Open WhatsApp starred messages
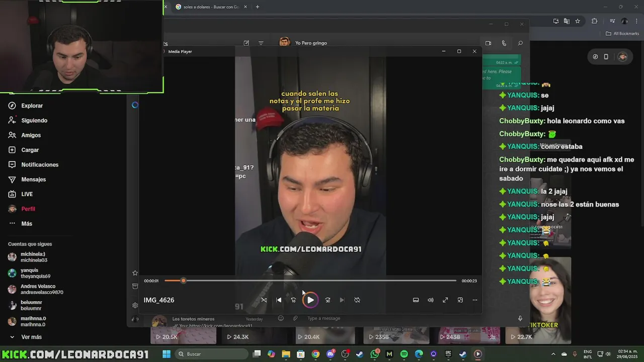Image resolution: width=644 pixels, height=362 pixels. [x=135, y=273]
